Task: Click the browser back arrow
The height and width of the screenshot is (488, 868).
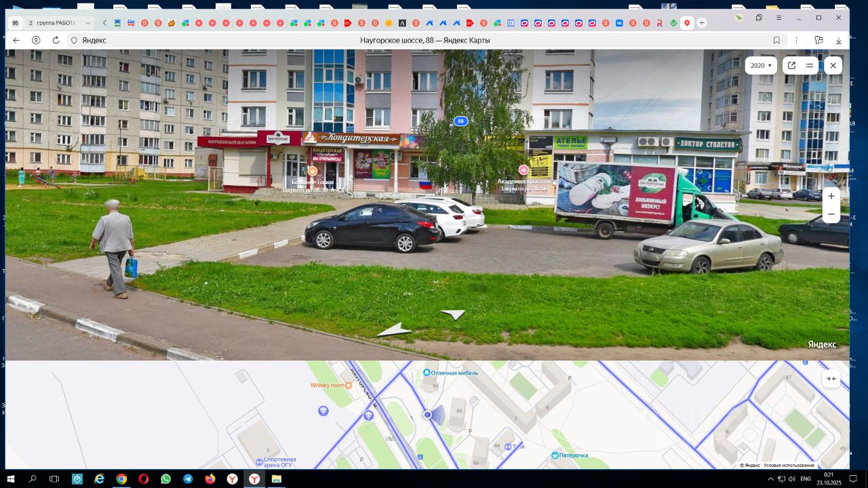Action: [x=16, y=40]
